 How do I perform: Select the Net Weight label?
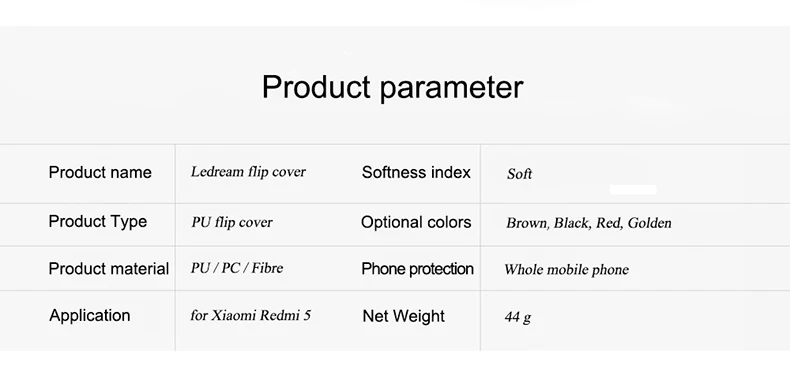[x=403, y=316]
